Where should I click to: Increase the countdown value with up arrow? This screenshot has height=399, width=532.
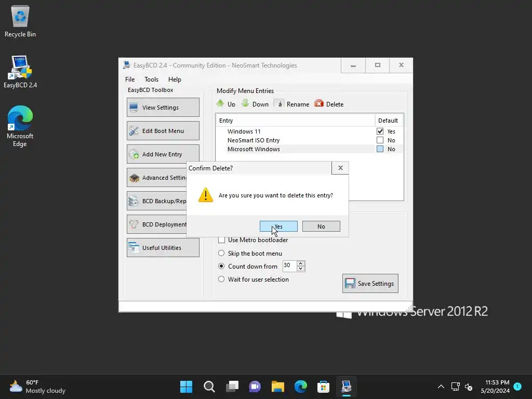click(x=301, y=263)
